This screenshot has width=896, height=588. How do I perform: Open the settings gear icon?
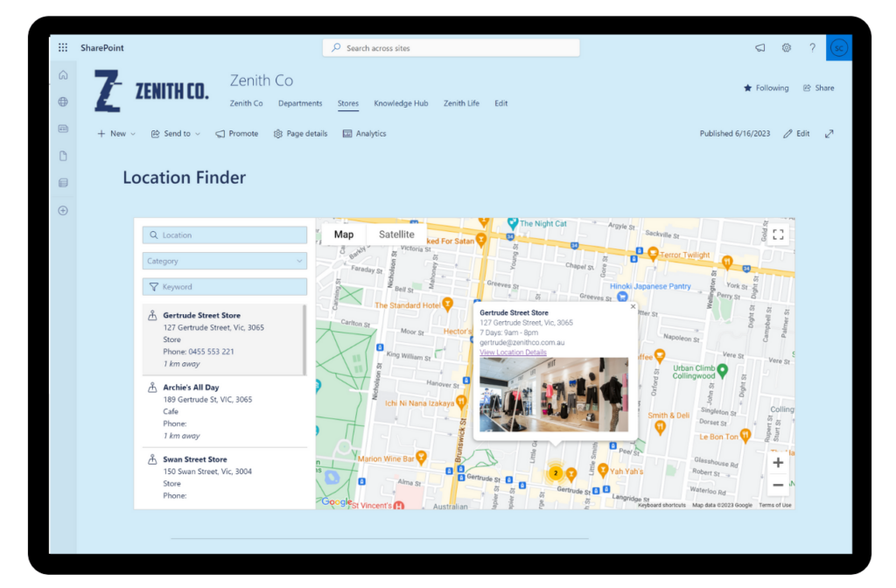787,48
